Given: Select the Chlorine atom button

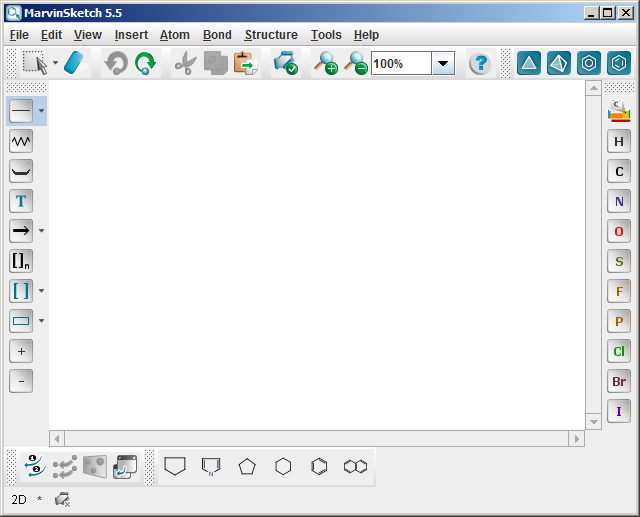Looking at the screenshot, I should [x=619, y=352].
